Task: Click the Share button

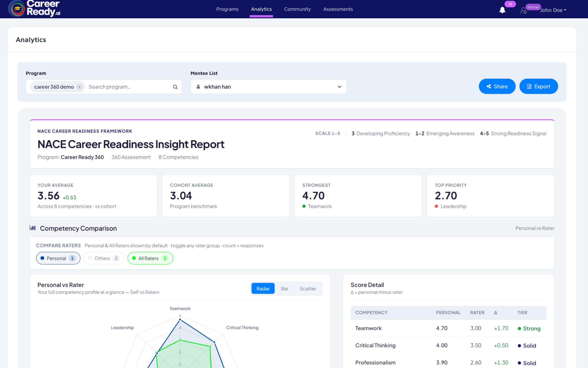Action: (497, 86)
